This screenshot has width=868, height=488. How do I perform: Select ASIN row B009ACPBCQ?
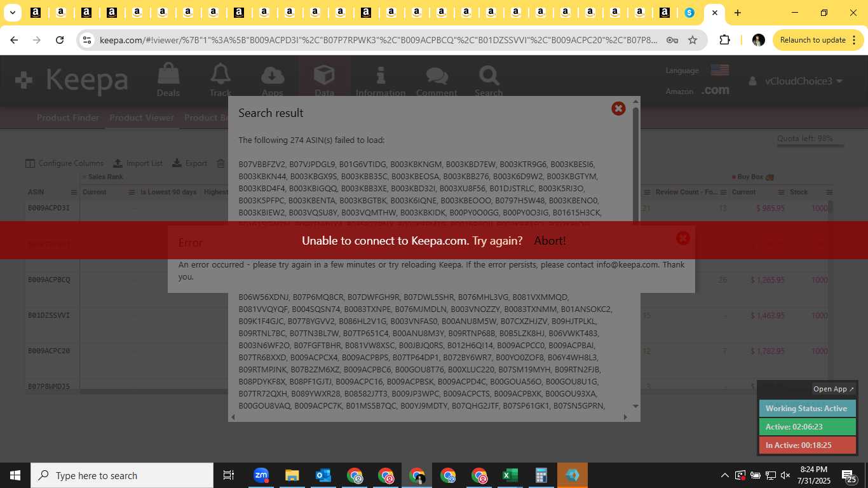49,280
